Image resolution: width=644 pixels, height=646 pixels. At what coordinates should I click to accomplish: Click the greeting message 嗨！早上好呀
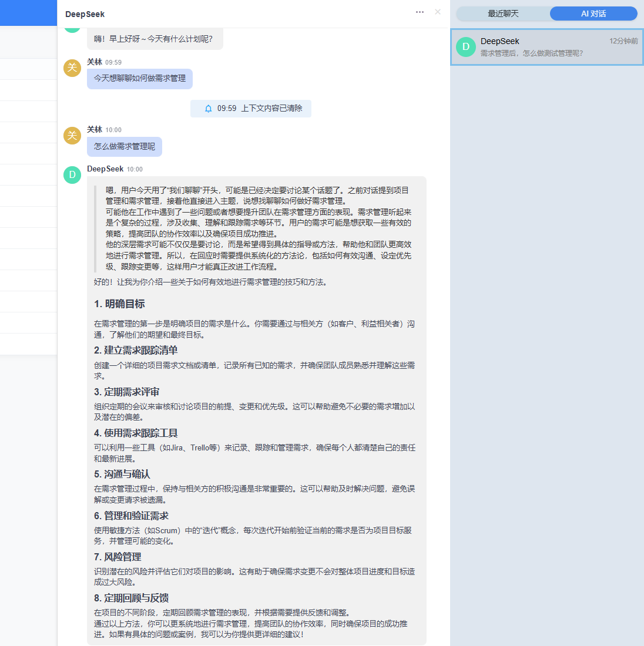[x=155, y=39]
